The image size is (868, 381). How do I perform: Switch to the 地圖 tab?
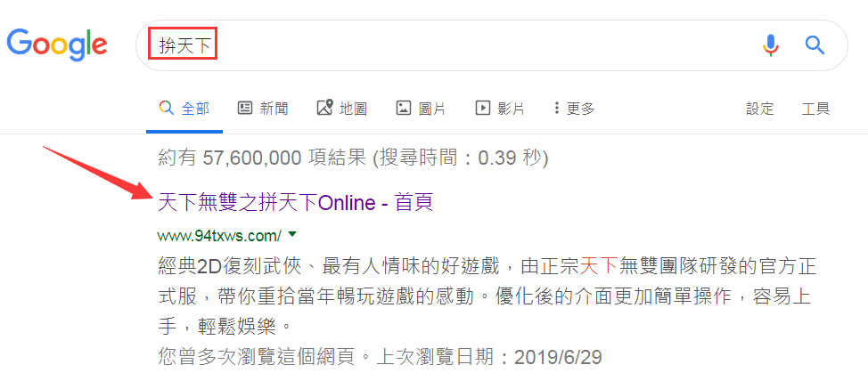click(342, 109)
